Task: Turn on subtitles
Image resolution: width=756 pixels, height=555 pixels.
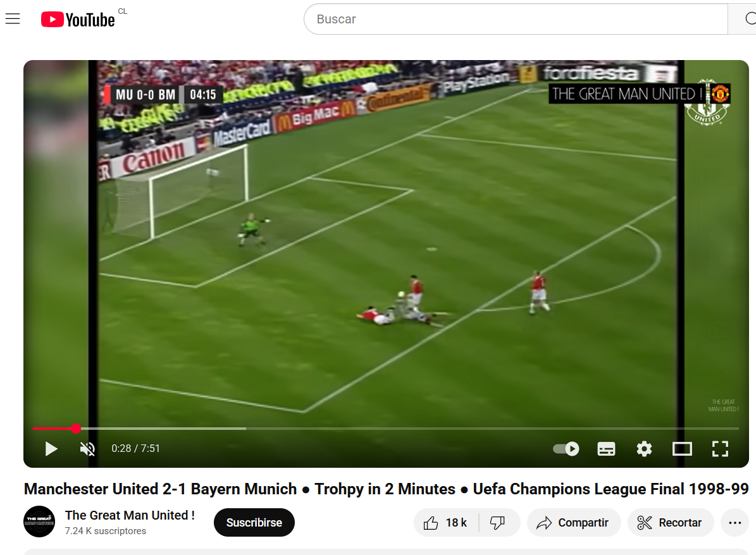Action: pos(606,449)
